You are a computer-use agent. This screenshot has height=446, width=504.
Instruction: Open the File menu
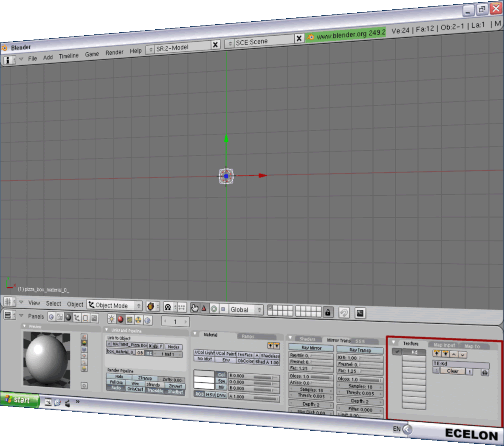pos(32,59)
